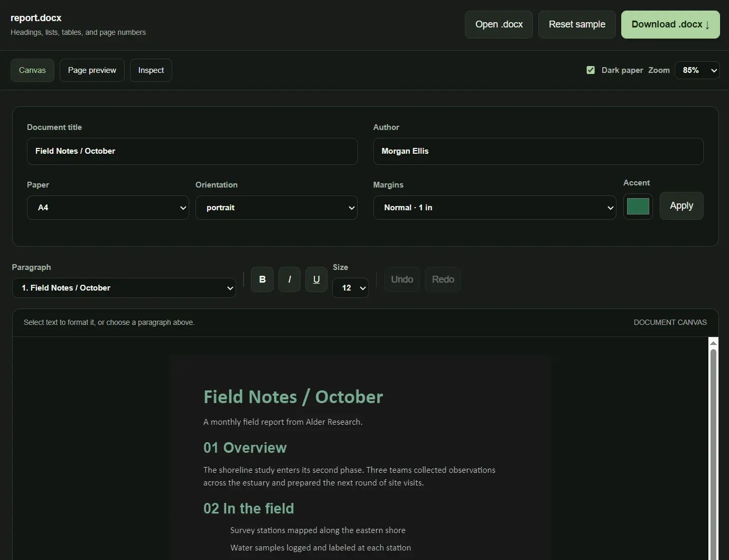Switch to the Page preview tab
The width and height of the screenshot is (729, 560).
[92, 70]
